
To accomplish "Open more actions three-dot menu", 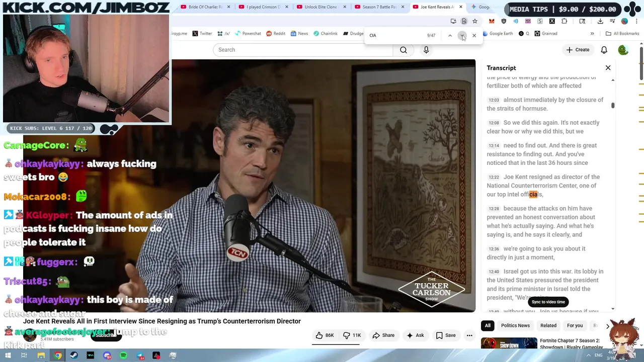I will pos(469,335).
